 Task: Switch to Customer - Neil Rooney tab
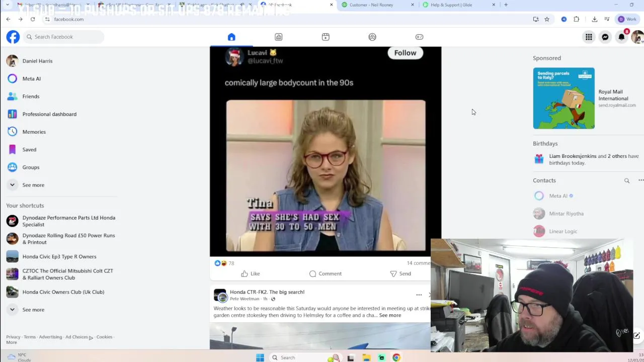377,5
